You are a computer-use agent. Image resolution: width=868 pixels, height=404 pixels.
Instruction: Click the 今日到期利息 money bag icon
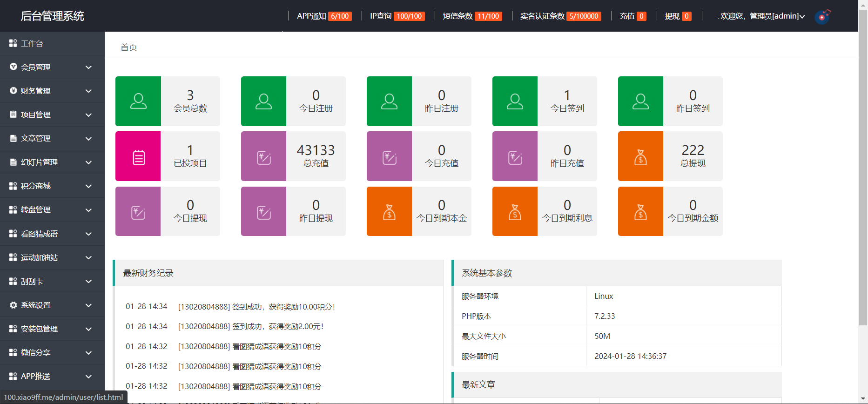515,212
